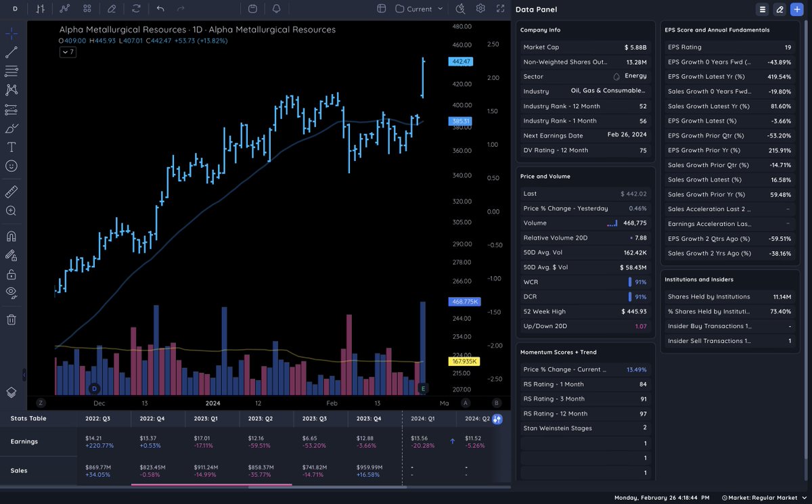Click the Shares Held by Institutions row
The width and height of the screenshot is (812, 504).
(730, 296)
